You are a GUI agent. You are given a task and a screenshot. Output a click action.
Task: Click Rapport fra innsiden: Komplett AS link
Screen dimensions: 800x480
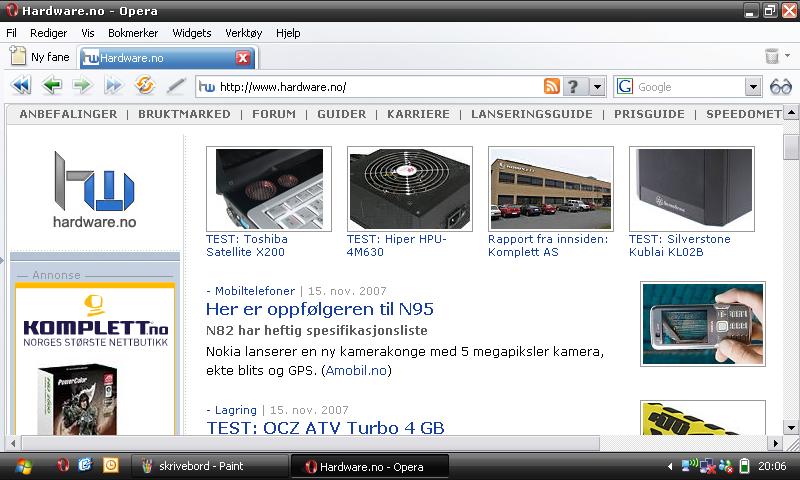click(x=548, y=245)
